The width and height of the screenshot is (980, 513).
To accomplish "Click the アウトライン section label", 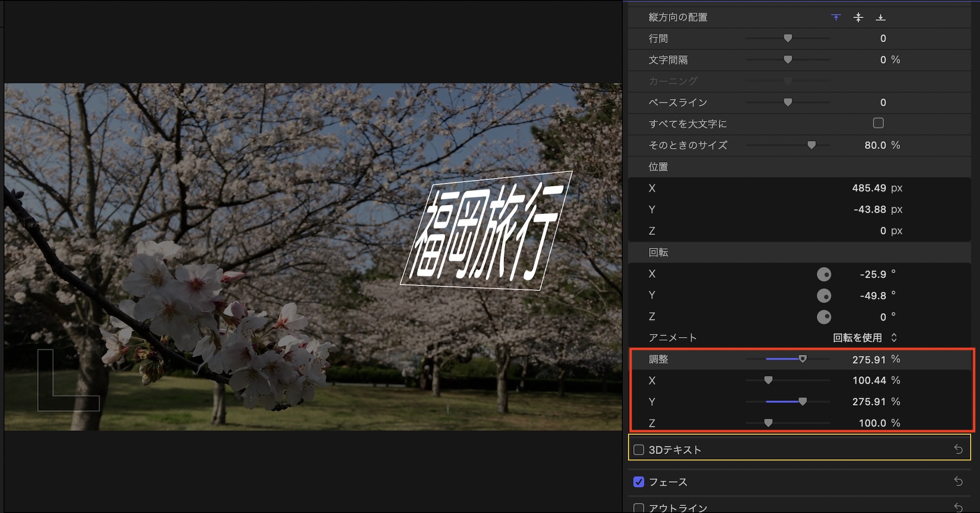I will click(678, 508).
